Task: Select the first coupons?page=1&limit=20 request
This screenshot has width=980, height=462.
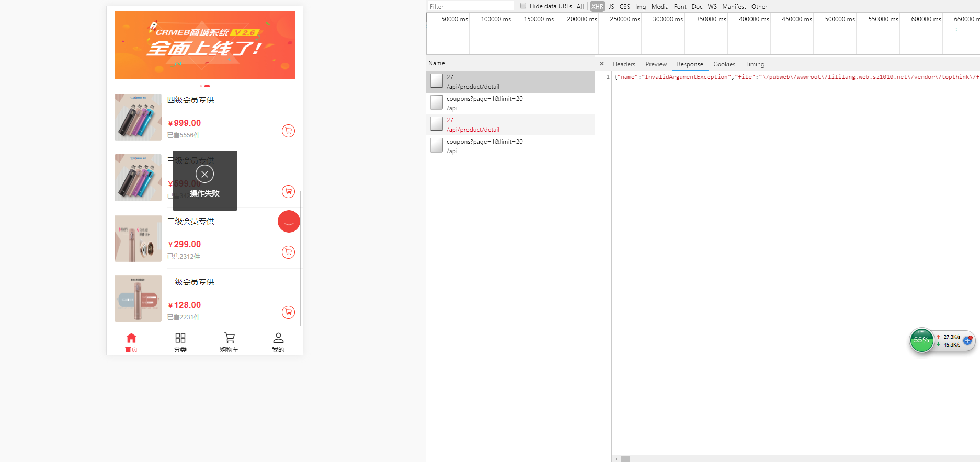Action: (510, 103)
